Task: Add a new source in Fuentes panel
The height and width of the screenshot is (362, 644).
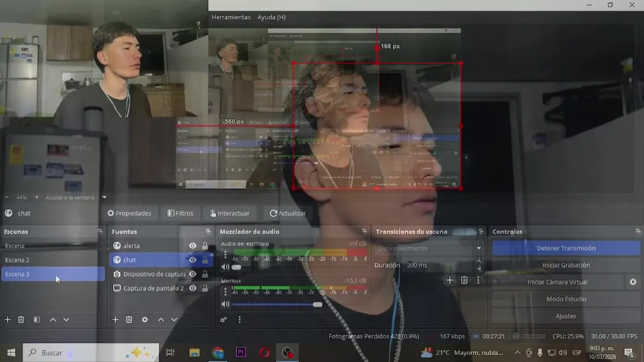Action: click(x=115, y=320)
